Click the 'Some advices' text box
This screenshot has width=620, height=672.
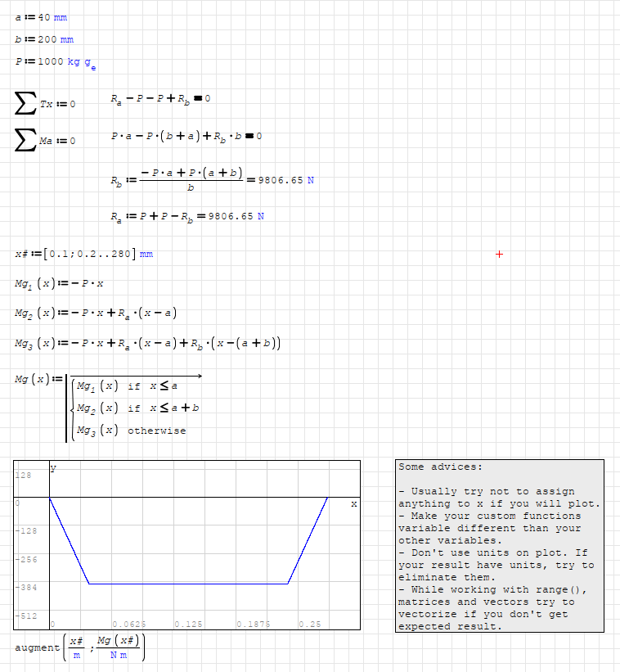499,546
